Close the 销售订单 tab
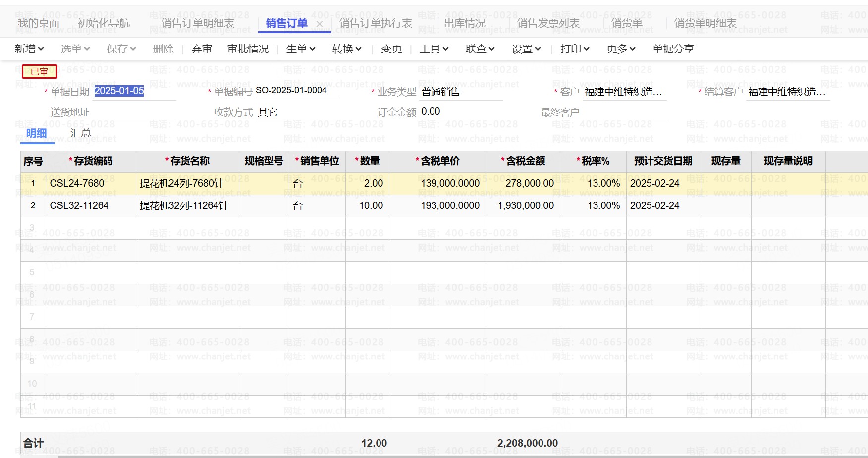Screen dimensions: 868x458 pos(320,24)
